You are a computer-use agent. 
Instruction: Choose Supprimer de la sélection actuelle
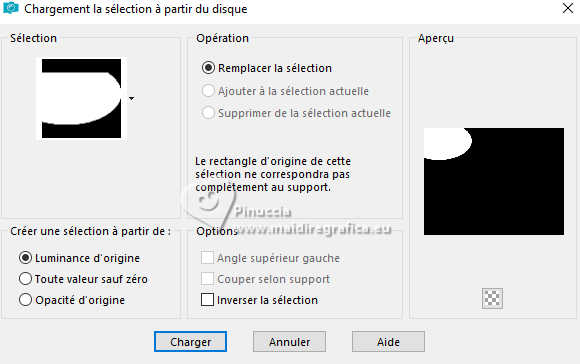tap(208, 113)
